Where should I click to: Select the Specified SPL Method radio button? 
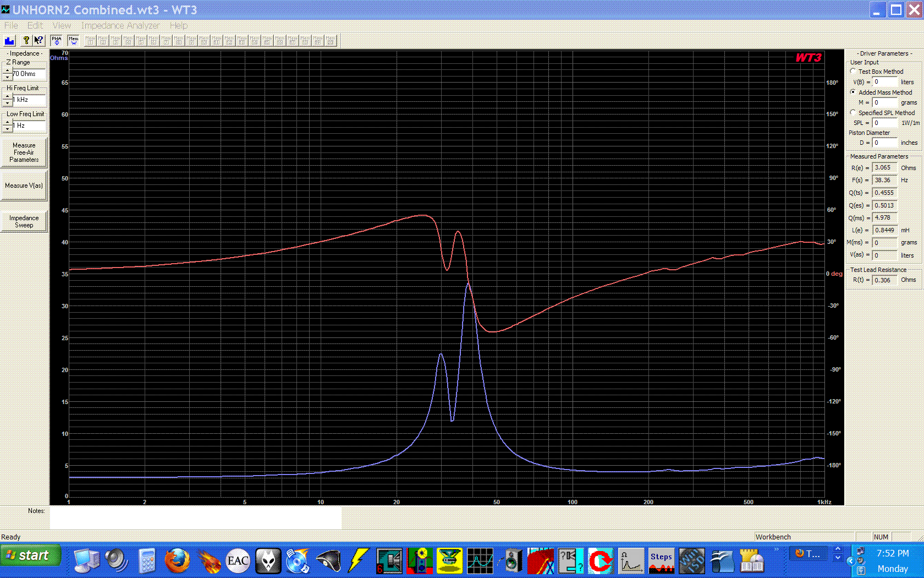(853, 112)
